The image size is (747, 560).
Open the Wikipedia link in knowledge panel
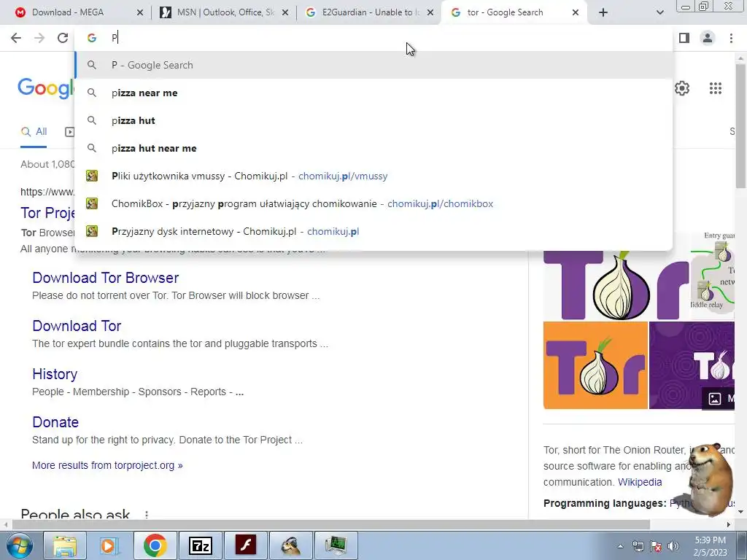639,482
